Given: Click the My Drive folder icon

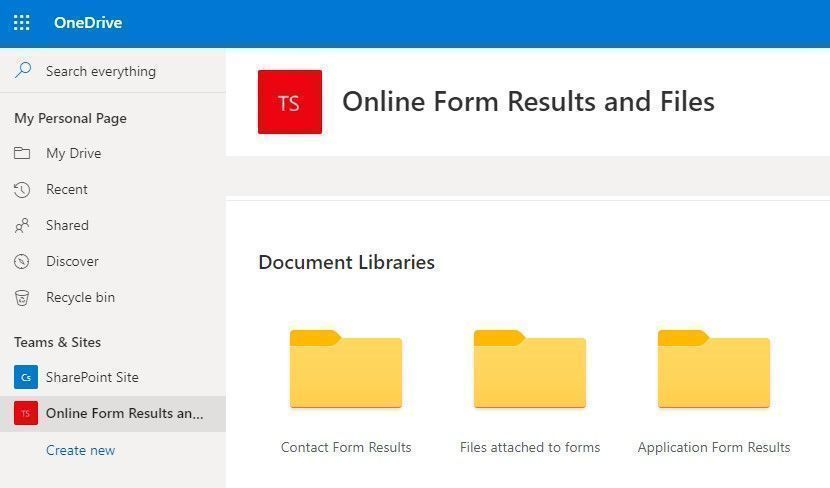Looking at the screenshot, I should tap(22, 153).
